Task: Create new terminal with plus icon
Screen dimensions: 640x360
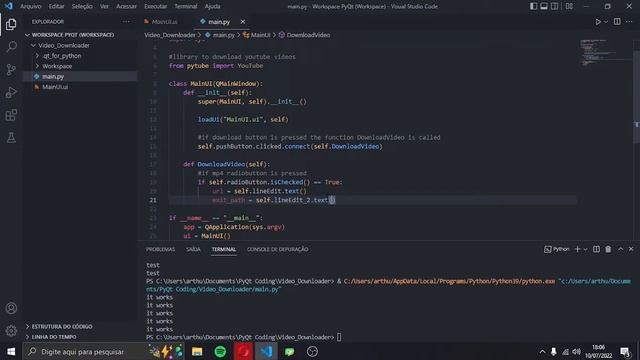Action: (577, 249)
